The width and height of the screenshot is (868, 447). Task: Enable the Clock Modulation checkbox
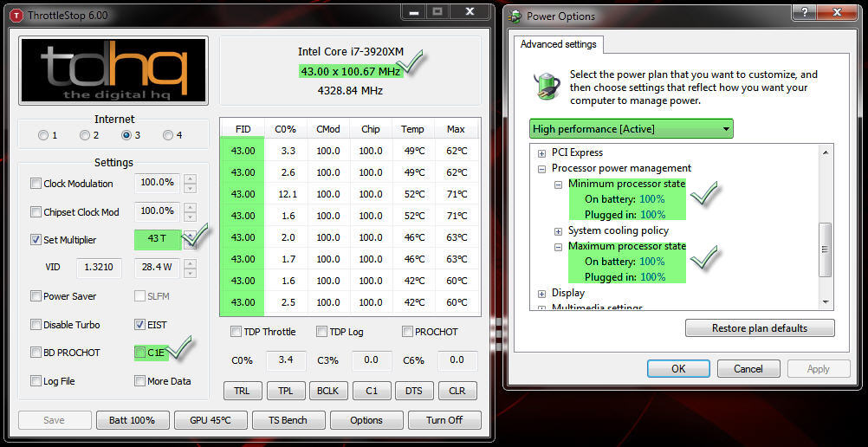(x=36, y=184)
